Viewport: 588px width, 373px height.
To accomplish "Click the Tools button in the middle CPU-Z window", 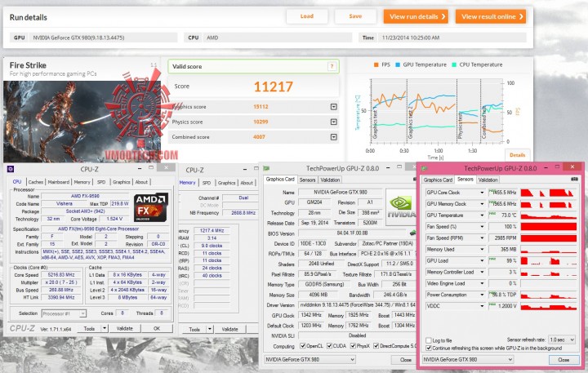I will click(x=194, y=329).
